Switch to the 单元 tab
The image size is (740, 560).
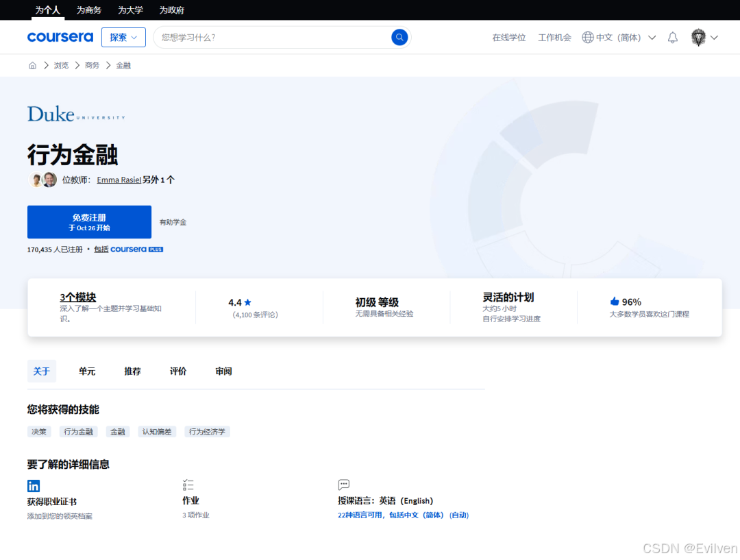coord(87,371)
